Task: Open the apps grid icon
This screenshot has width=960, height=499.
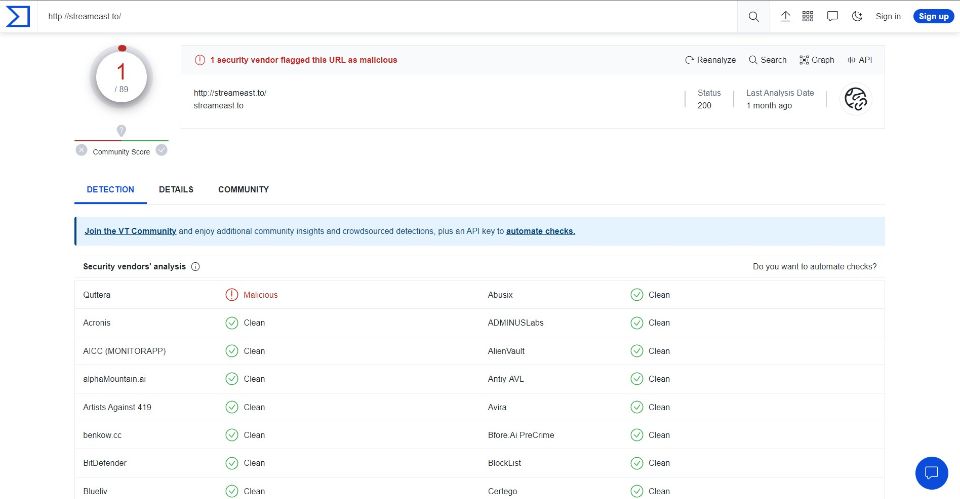Action: pos(808,17)
